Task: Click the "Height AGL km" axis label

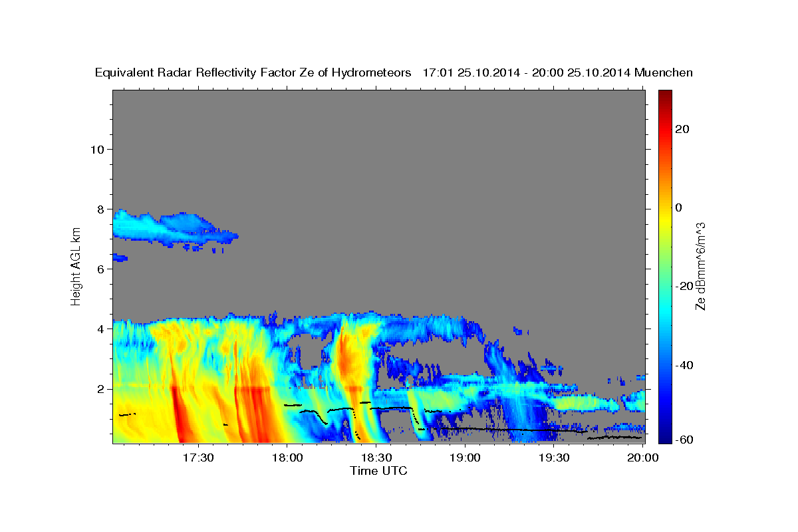Action: (76, 266)
